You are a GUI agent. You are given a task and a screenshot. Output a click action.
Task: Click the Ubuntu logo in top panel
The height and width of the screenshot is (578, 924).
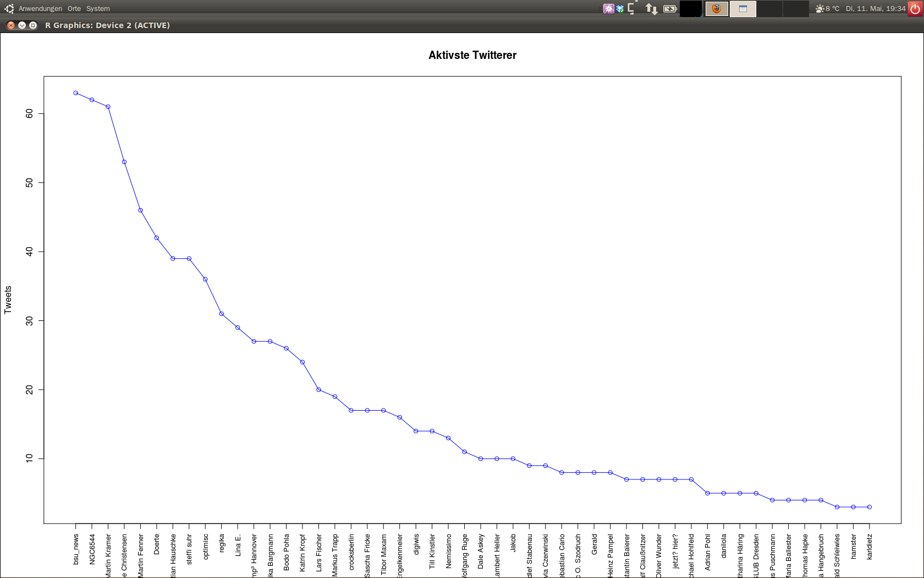(x=9, y=8)
